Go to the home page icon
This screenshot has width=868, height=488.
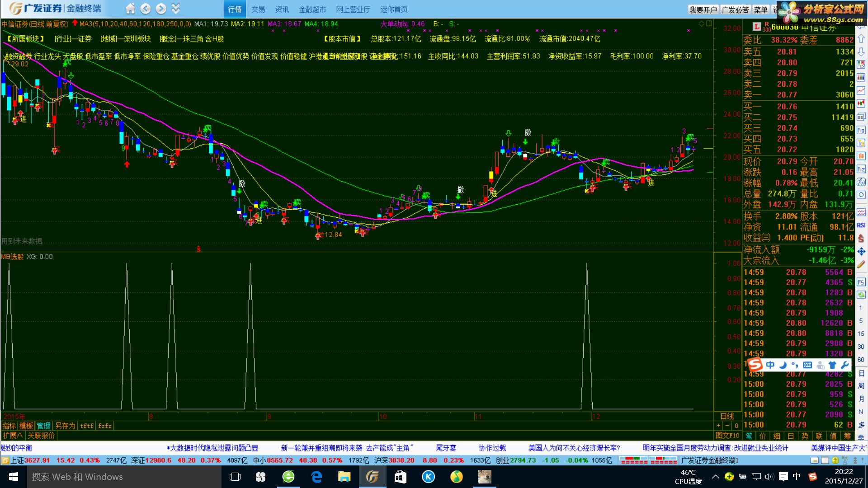coord(130,9)
